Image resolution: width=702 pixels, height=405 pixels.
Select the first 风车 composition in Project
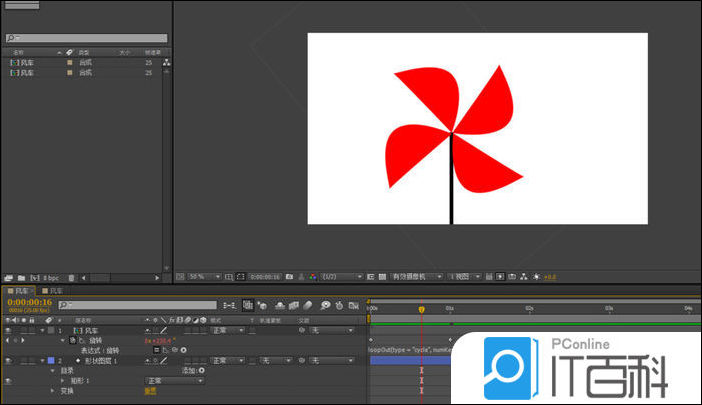pos(24,62)
